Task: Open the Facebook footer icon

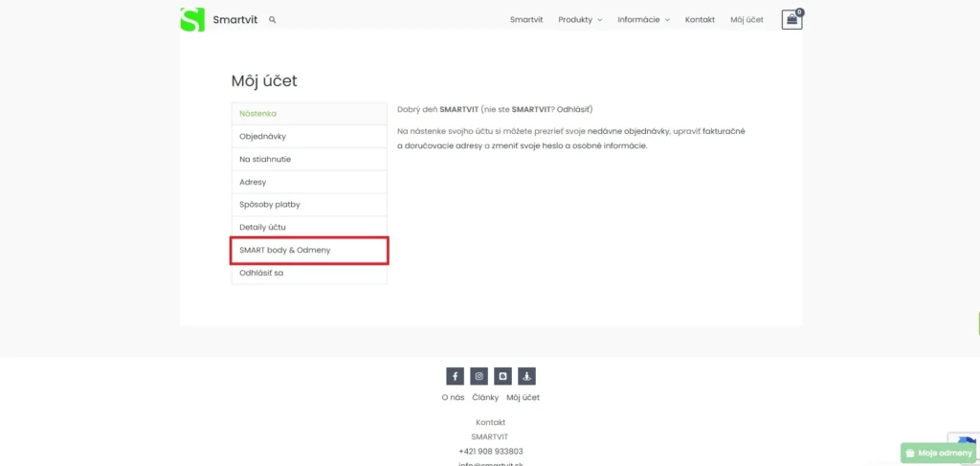Action: [455, 376]
